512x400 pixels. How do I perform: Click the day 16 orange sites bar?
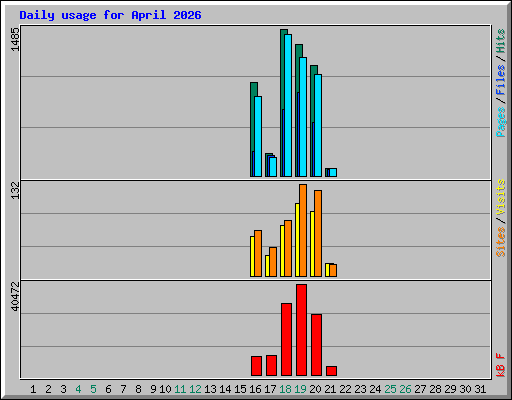click(258, 253)
